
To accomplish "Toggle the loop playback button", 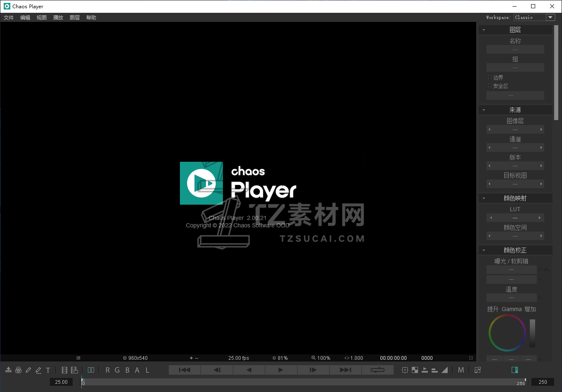I will pyautogui.click(x=378, y=370).
